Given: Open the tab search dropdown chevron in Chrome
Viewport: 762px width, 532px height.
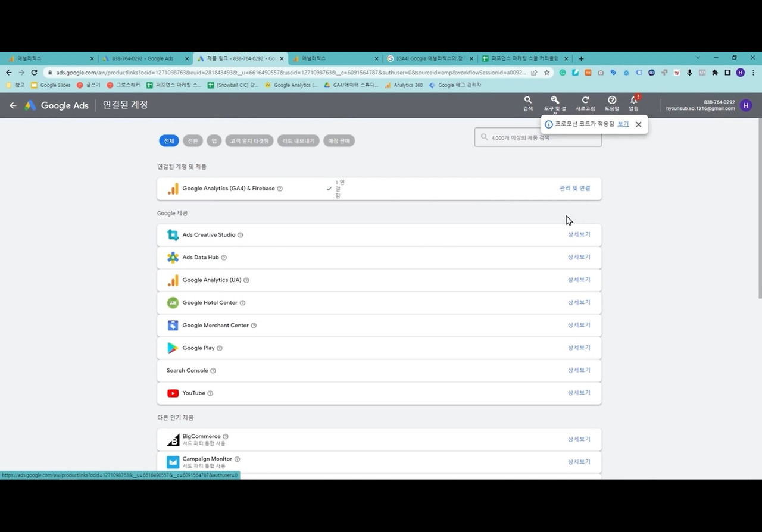Looking at the screenshot, I should [x=698, y=58].
